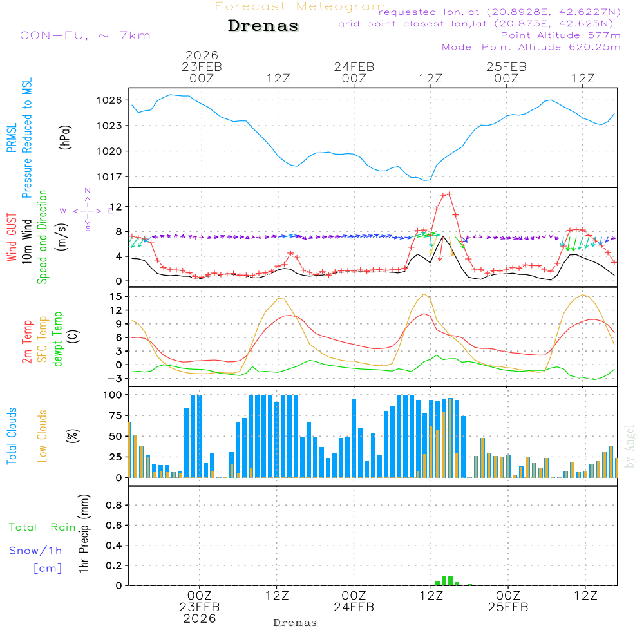Click the requested lon,lat coordinates text

tap(500, 12)
